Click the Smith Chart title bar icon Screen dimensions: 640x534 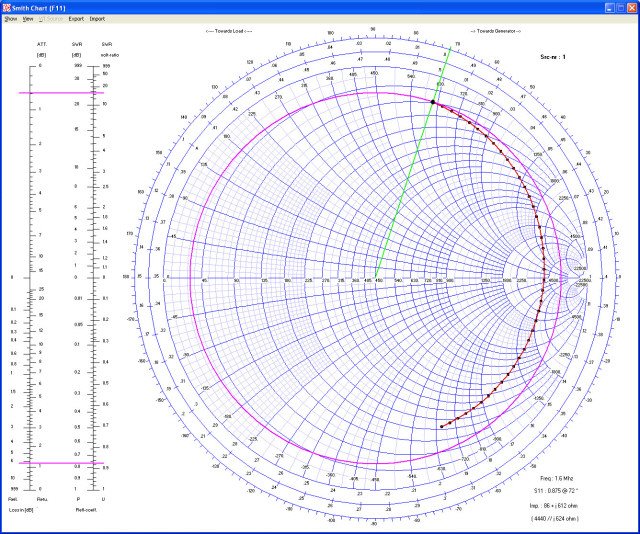click(x=6, y=8)
